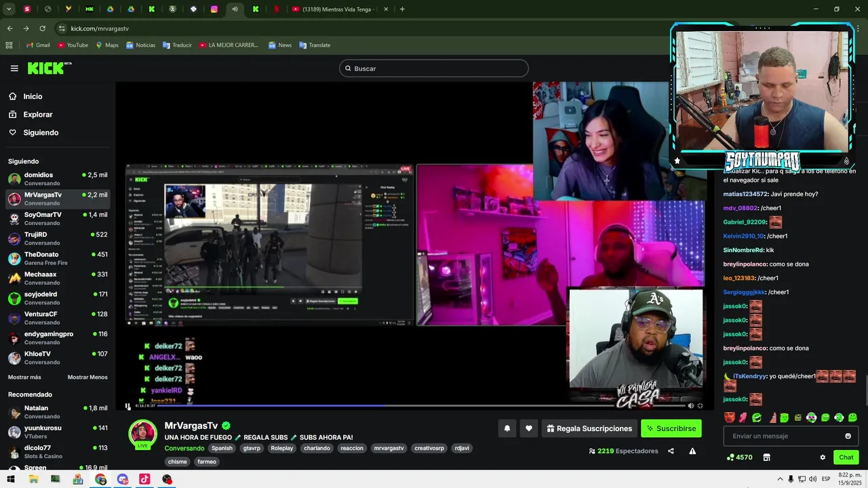868x488 pixels.
Task: Open the Mechaaax channel
Action: click(58, 279)
